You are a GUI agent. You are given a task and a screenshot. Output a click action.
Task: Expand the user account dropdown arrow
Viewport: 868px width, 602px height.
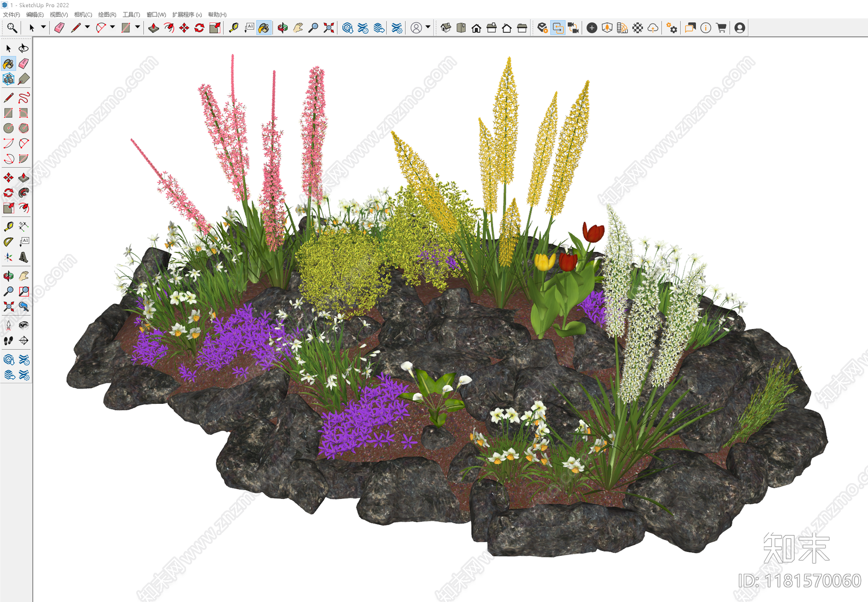(428, 27)
